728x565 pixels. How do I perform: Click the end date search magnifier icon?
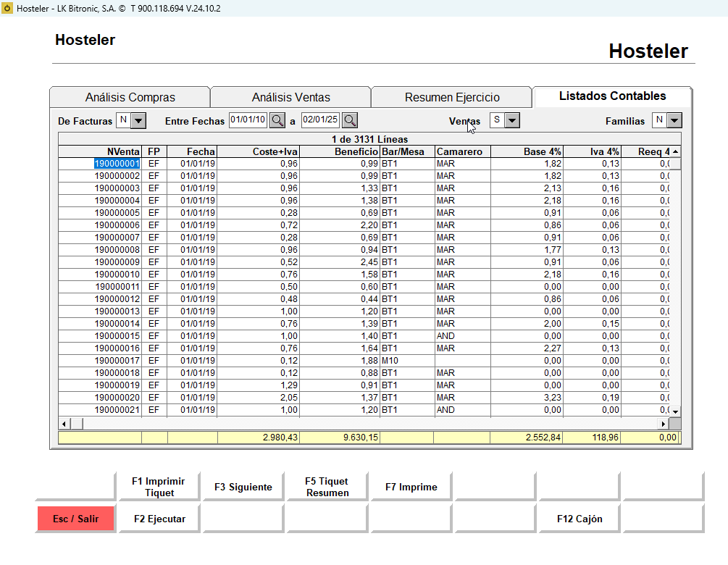pos(350,121)
